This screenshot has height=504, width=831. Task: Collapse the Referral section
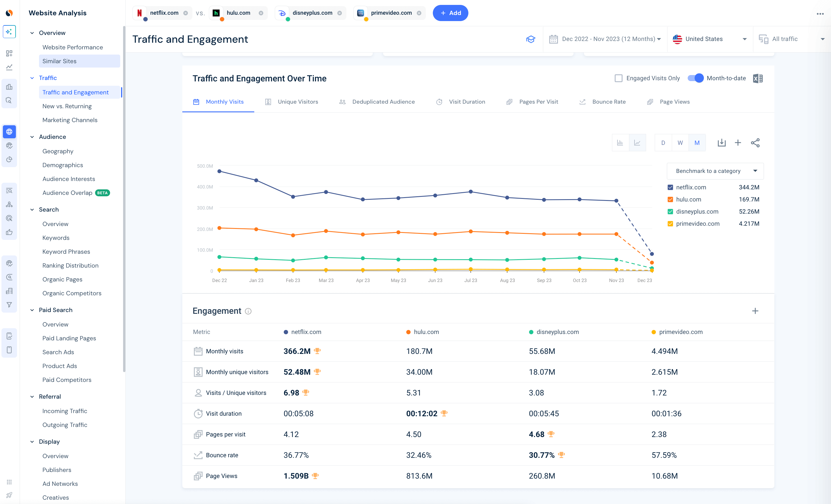(x=32, y=397)
